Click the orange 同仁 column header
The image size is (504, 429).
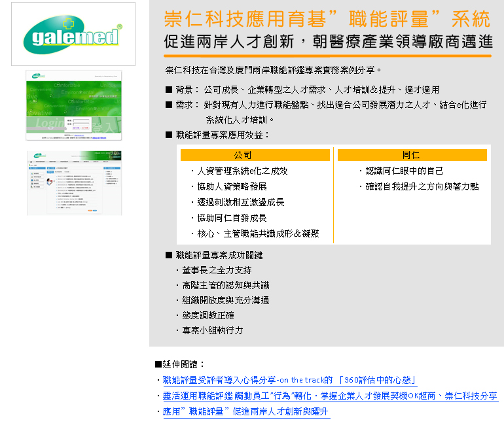click(412, 155)
